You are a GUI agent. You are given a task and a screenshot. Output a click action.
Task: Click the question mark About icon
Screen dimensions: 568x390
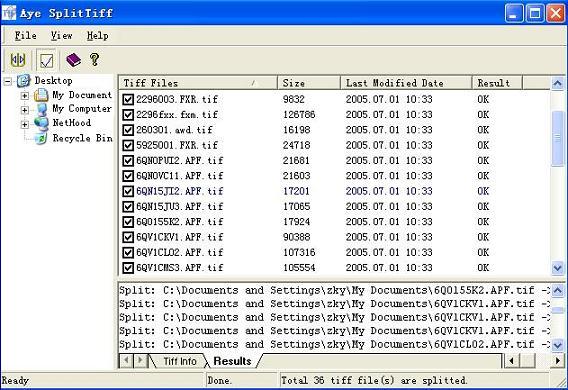pyautogui.click(x=94, y=59)
